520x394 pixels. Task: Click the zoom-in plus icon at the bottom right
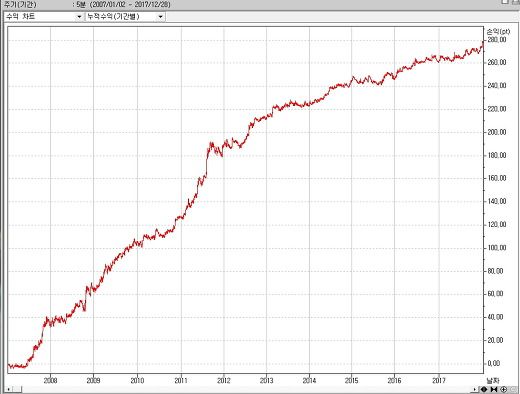[x=503, y=389]
